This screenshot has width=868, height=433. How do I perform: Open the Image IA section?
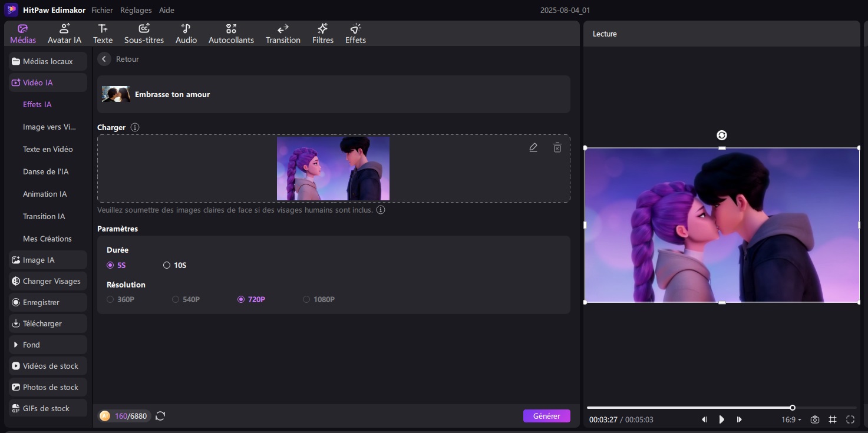[48, 260]
